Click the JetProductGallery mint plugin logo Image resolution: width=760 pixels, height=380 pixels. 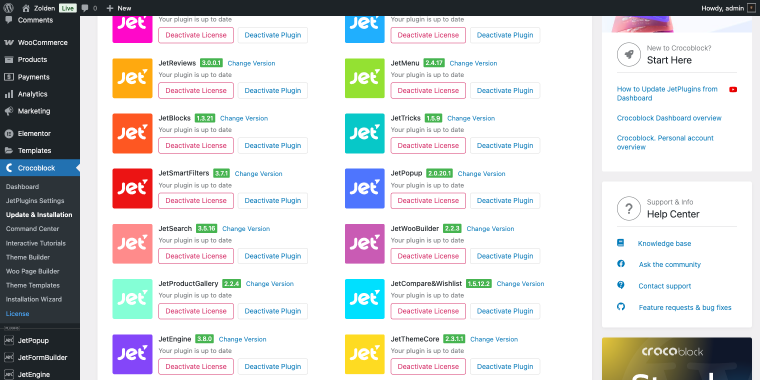point(132,299)
